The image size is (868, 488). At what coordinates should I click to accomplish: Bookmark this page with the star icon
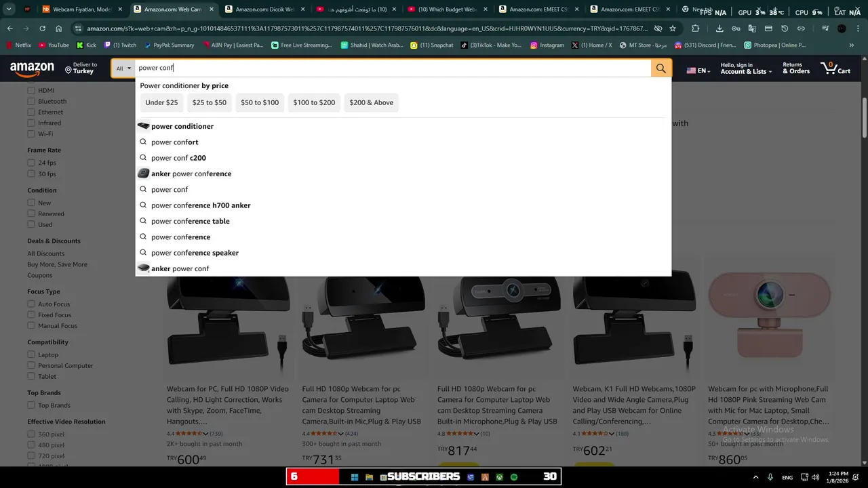673,28
